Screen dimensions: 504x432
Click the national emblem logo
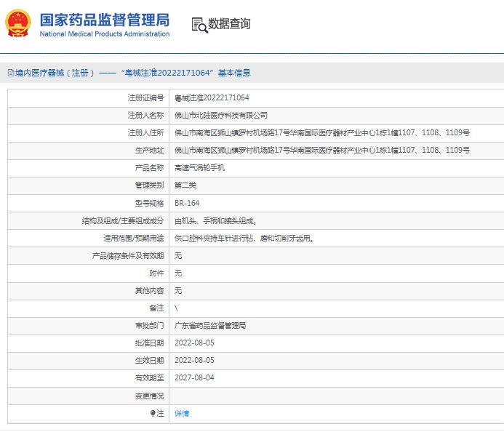tap(18, 23)
